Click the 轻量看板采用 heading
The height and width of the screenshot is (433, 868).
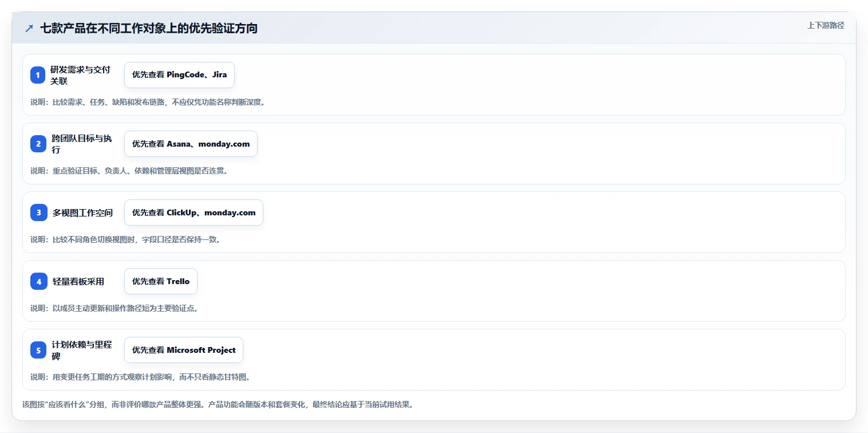[78, 281]
